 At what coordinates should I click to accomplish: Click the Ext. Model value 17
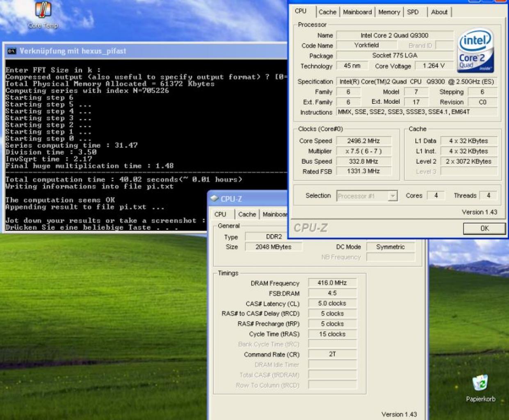pos(416,102)
